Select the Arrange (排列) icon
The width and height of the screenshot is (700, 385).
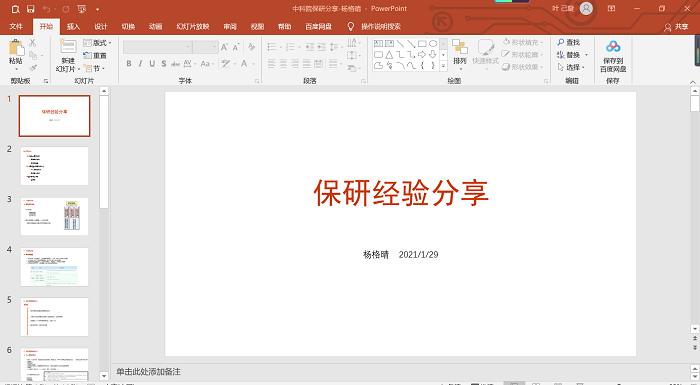(x=459, y=47)
